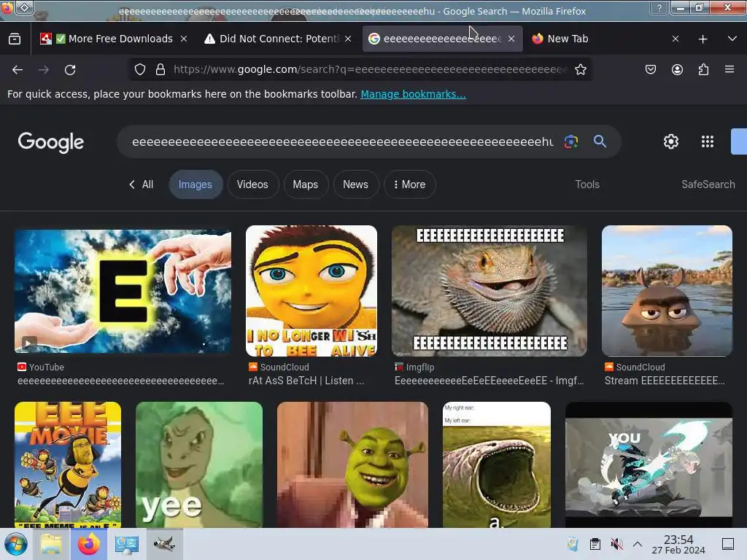
Task: Select the Images filter chip
Action: point(196,184)
